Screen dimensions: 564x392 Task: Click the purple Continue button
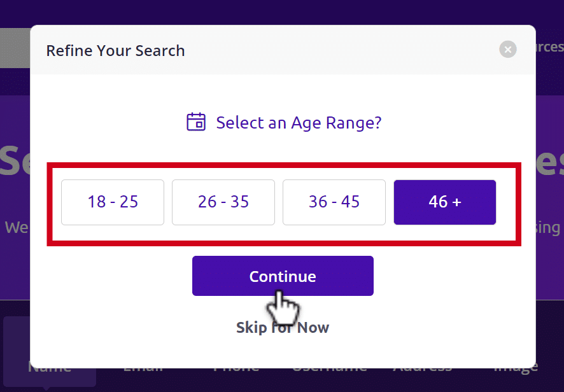coord(283,276)
